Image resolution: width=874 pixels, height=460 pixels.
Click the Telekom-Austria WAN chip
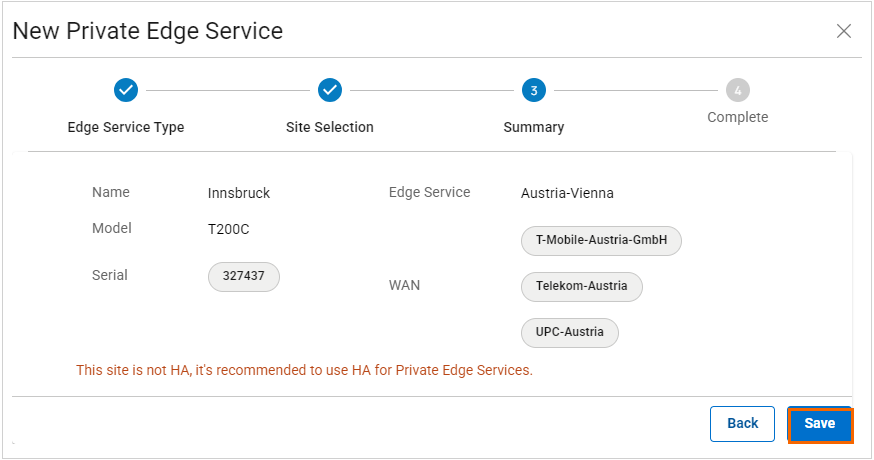coord(581,286)
